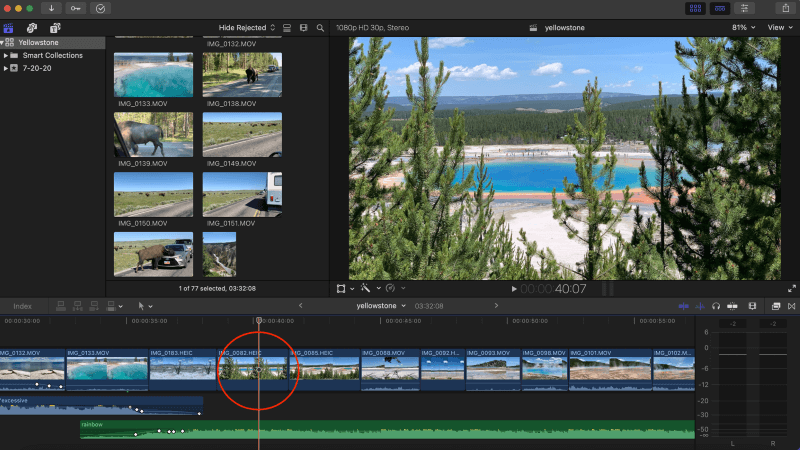Open clip appearance options in browser

click(304, 28)
